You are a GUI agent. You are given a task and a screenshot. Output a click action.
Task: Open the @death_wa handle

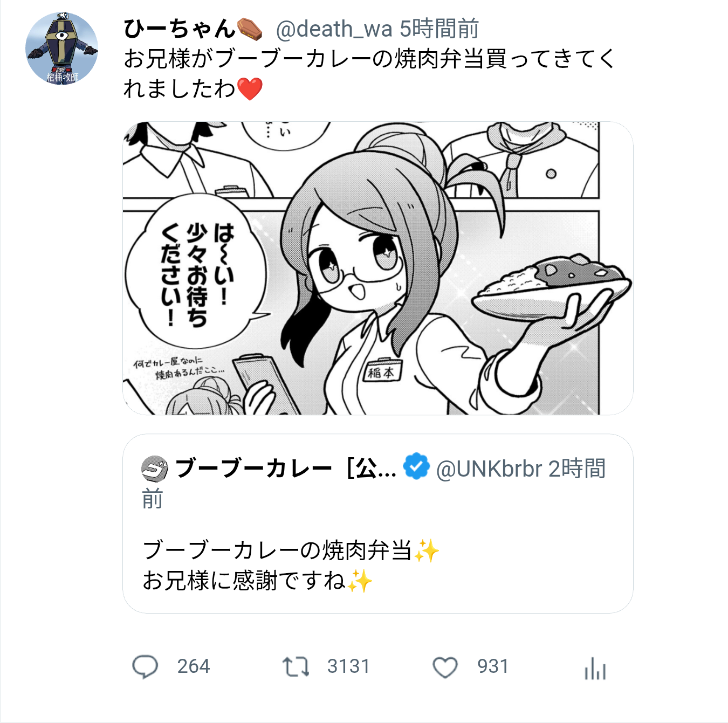point(334,29)
